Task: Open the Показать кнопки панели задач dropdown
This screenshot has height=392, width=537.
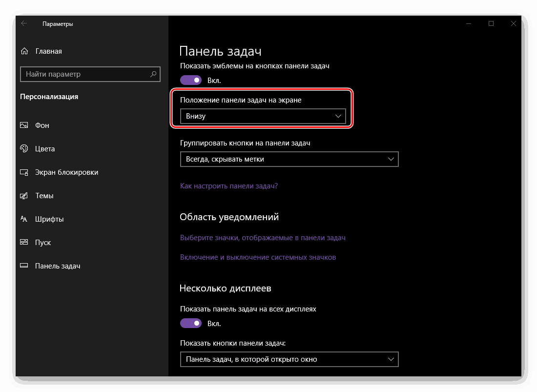Action: 289,359
